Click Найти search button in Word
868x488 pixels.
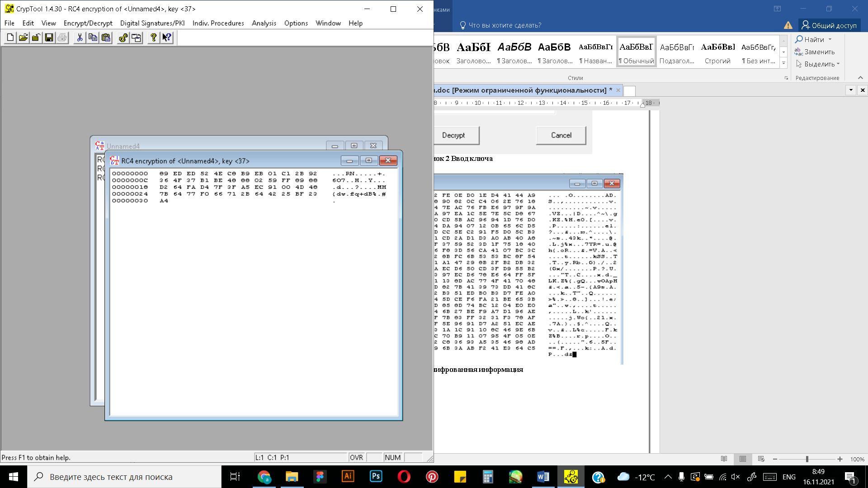click(x=810, y=39)
